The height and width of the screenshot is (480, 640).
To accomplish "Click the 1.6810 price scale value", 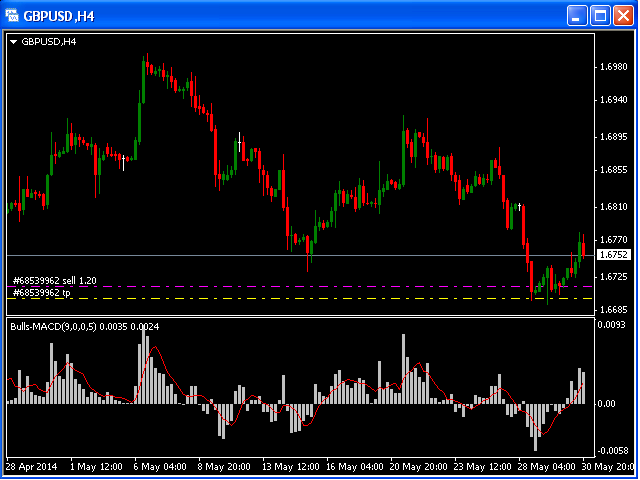I will 613,207.
